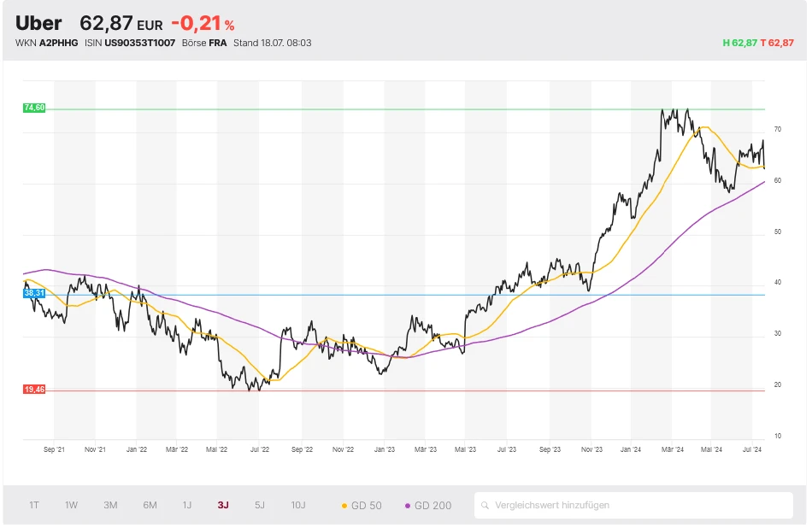Screen dimensions: 812x528
Task: Select the 6M time range
Action: (150, 505)
